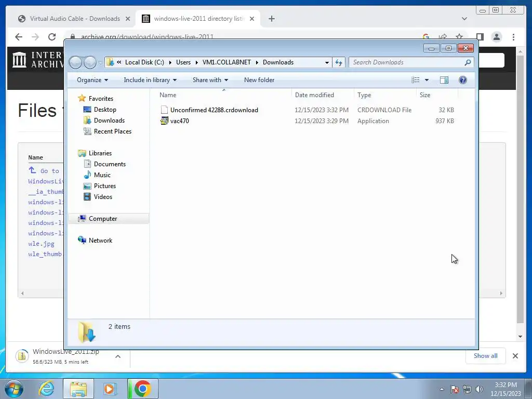The height and width of the screenshot is (399, 532).
Task: Open Music library
Action: (102, 175)
